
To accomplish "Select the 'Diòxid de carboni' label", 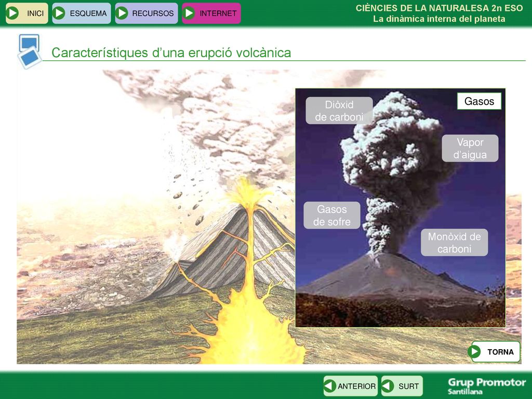I will pos(339,111).
